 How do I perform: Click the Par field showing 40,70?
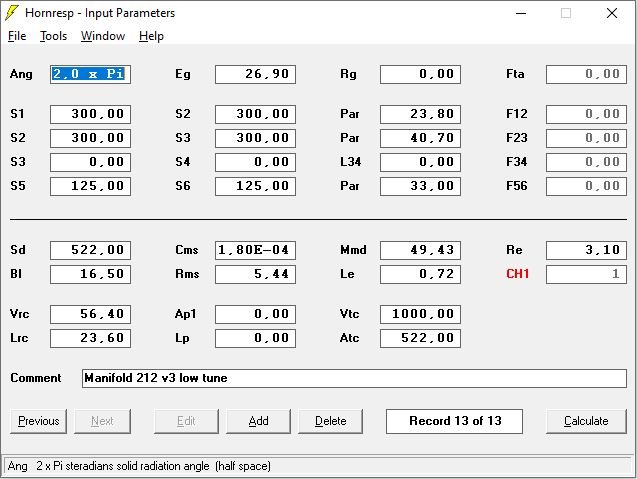(420, 138)
